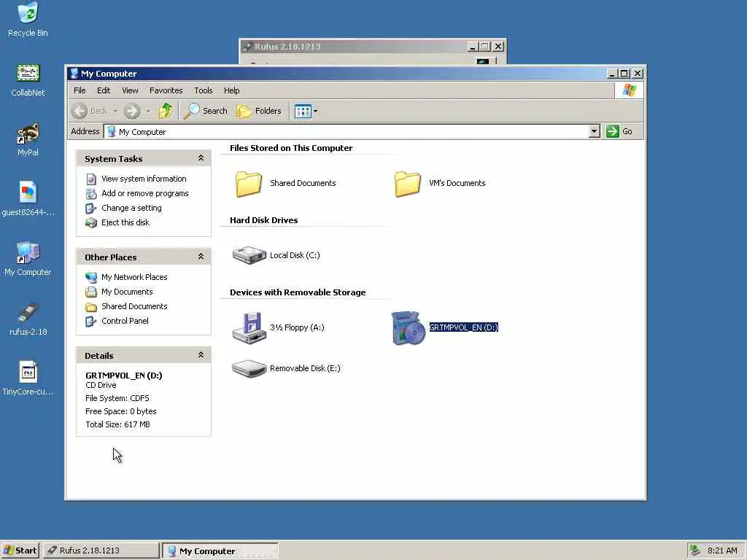Open the Start menu
This screenshot has width=747, height=560.
[x=20, y=551]
